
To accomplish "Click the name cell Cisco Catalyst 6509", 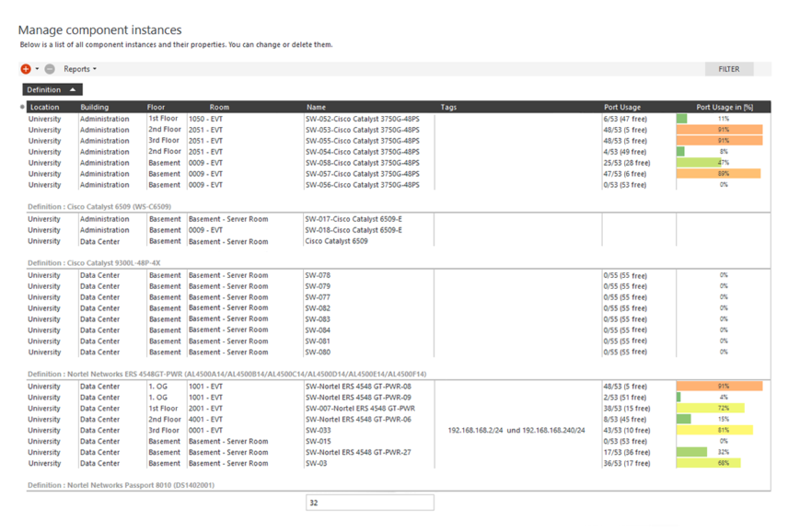I will (336, 241).
